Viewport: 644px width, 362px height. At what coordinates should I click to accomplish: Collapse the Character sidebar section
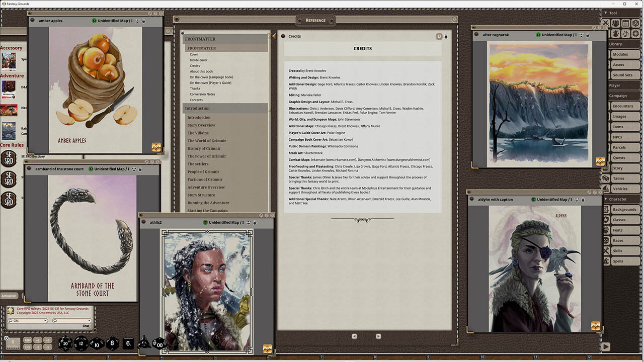pyautogui.click(x=605, y=199)
